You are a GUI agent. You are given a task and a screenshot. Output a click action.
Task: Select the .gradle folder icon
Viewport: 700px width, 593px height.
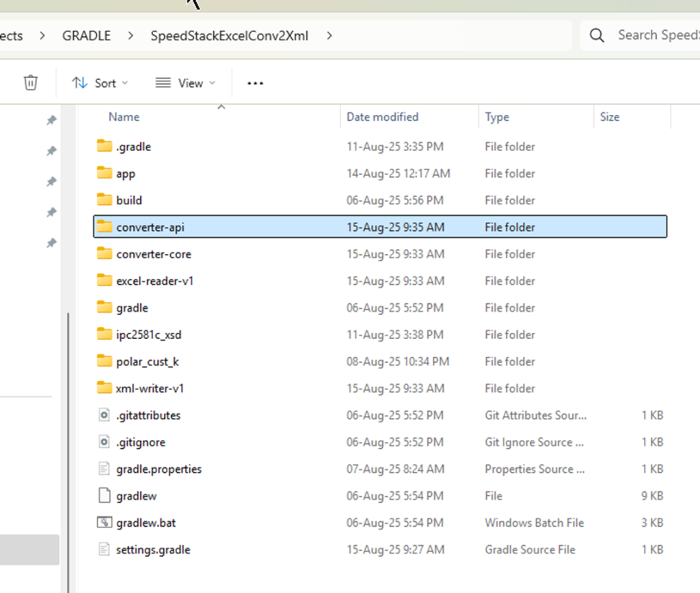104,146
